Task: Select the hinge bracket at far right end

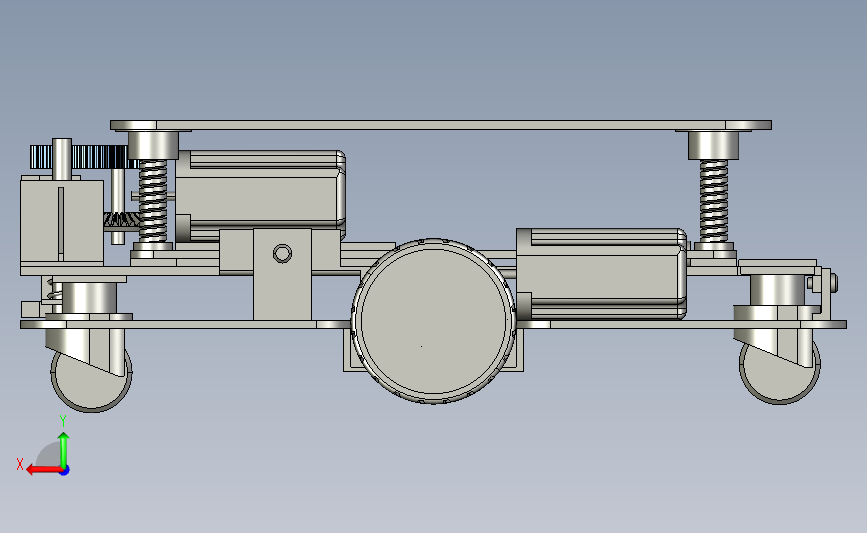Action: (x=826, y=292)
